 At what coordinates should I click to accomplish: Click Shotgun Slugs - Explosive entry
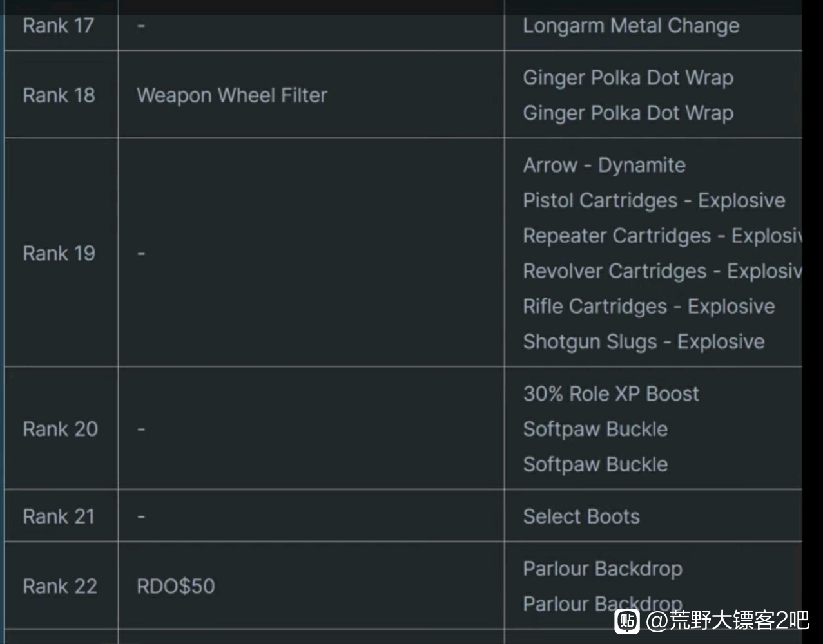pyautogui.click(x=644, y=342)
